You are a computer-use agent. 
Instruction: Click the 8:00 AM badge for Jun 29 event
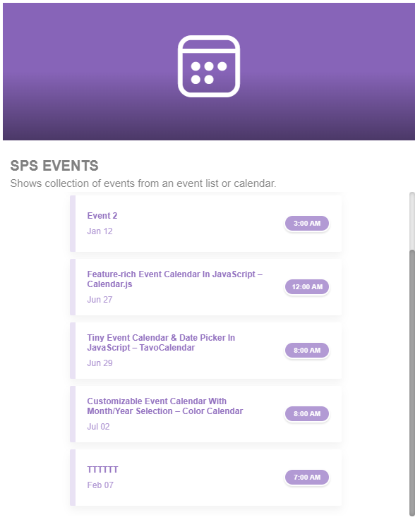click(x=307, y=350)
